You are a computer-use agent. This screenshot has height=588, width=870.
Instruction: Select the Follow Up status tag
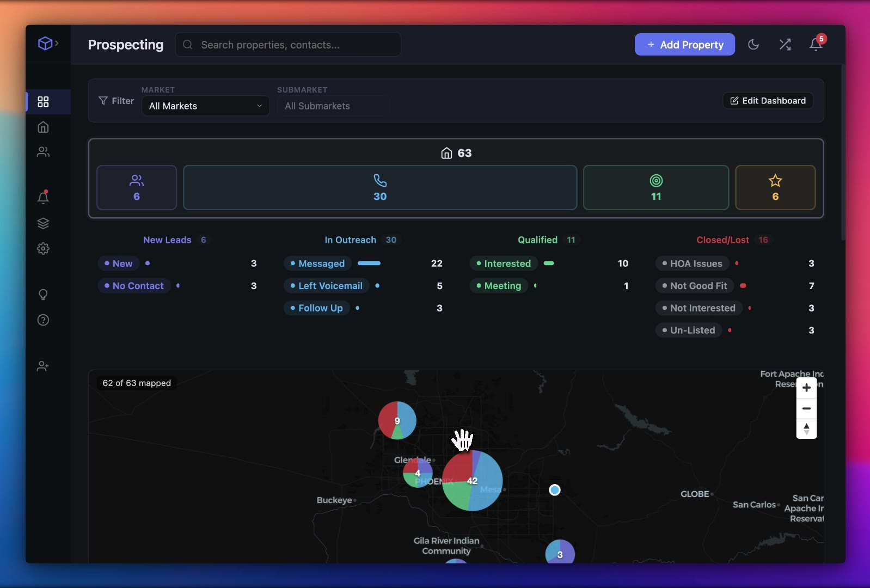(x=316, y=308)
